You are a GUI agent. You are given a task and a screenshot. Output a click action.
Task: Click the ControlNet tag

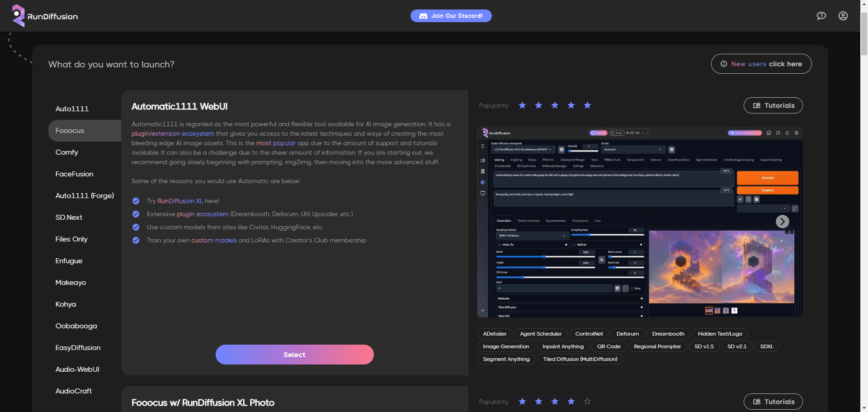click(x=589, y=334)
